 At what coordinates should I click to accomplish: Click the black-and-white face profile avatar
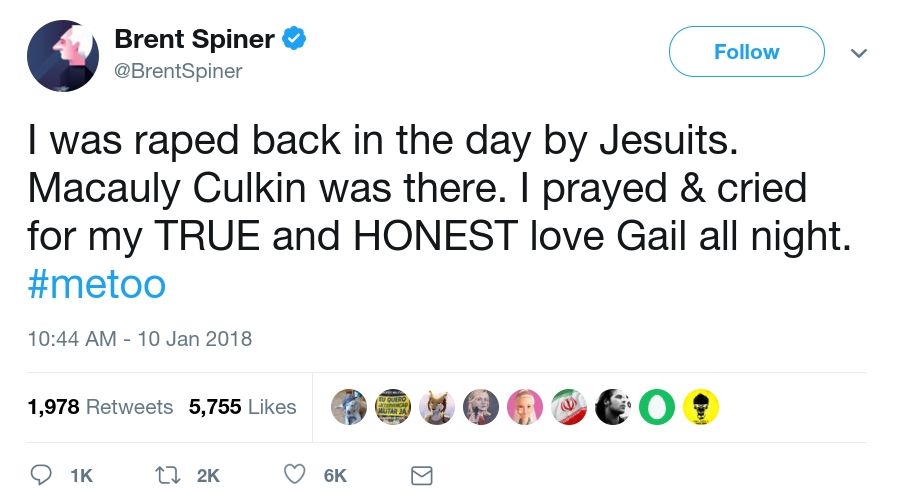click(x=612, y=407)
